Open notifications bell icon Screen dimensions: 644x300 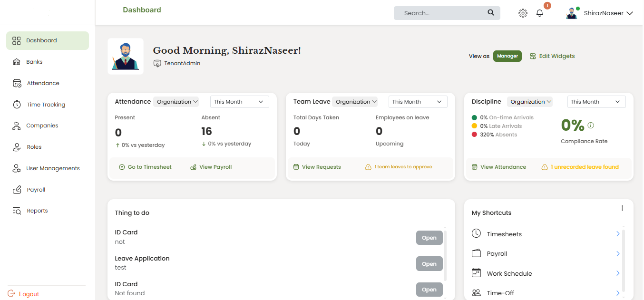point(539,13)
